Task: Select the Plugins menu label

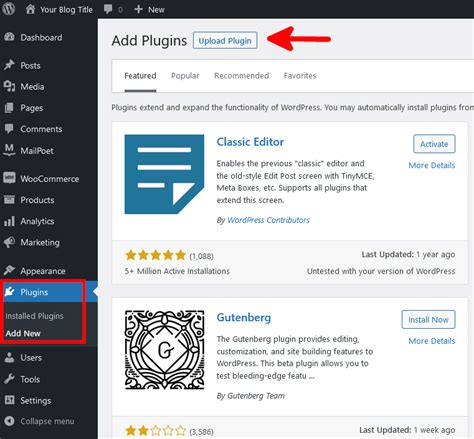Action: click(x=34, y=292)
